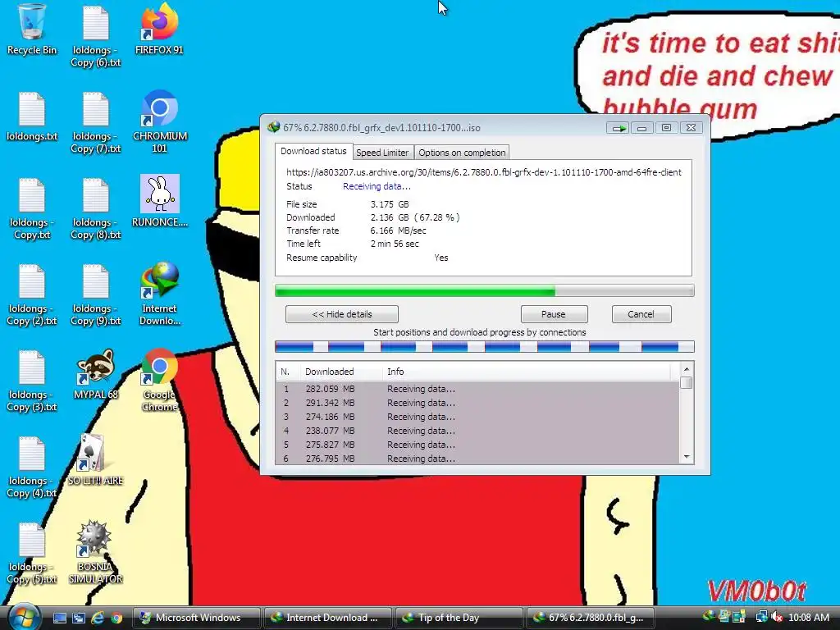Select the SO LIT!! AIRE cards shortcut

[95, 460]
